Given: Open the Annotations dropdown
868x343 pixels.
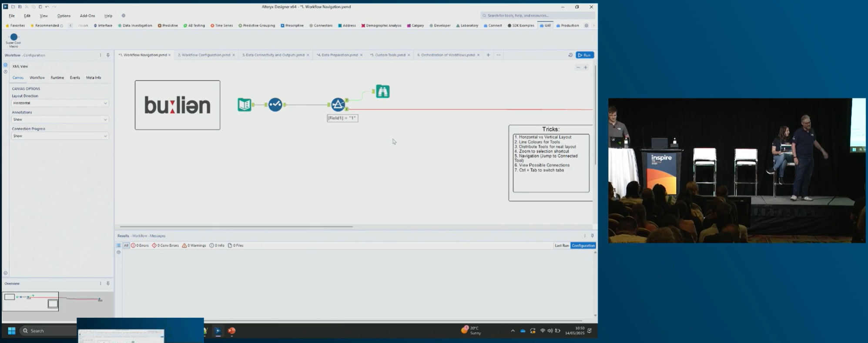Looking at the screenshot, I should click(60, 120).
